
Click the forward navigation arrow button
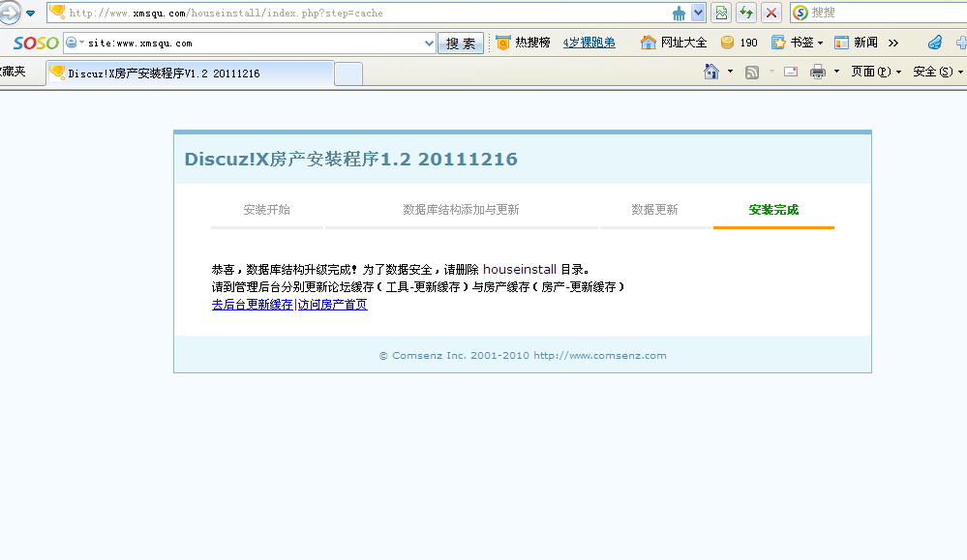click(10, 13)
